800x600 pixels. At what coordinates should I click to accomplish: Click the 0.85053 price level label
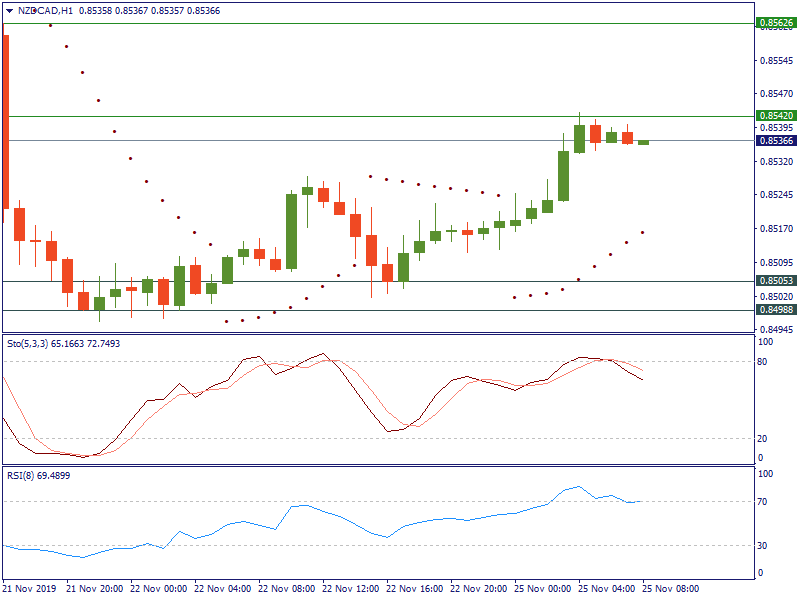776,281
